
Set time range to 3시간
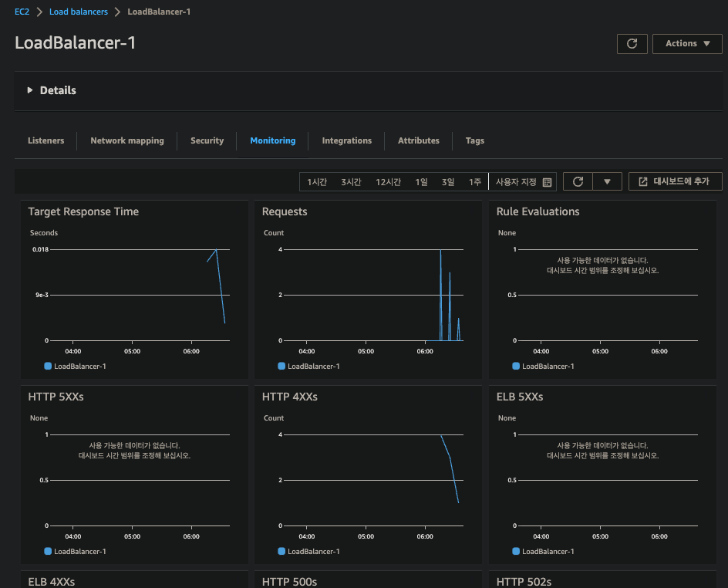tap(351, 181)
